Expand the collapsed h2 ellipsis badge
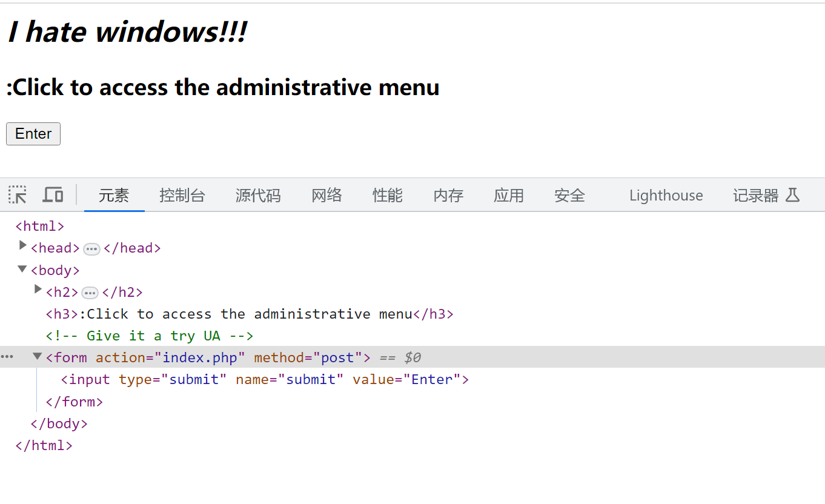The width and height of the screenshot is (825, 504). 90,293
